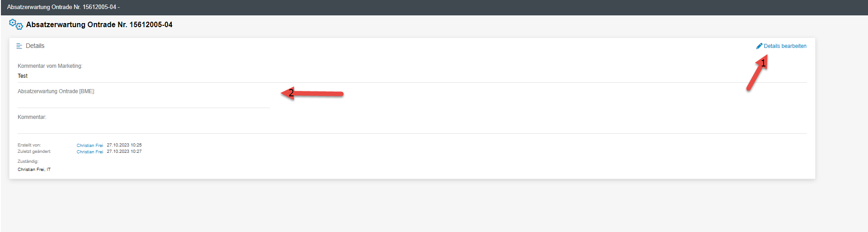Image resolution: width=868 pixels, height=232 pixels.
Task: Click the gears icon beside the page title
Action: (16, 24)
